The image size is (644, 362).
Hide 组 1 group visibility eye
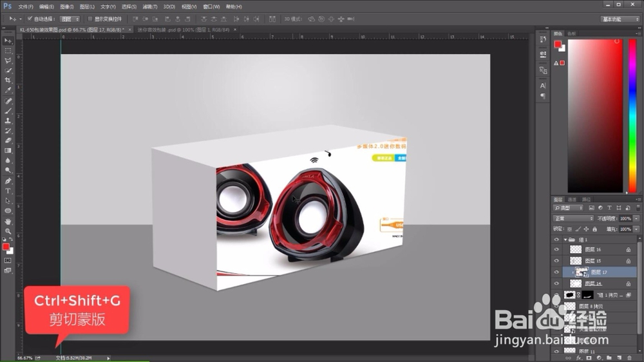pos(556,240)
